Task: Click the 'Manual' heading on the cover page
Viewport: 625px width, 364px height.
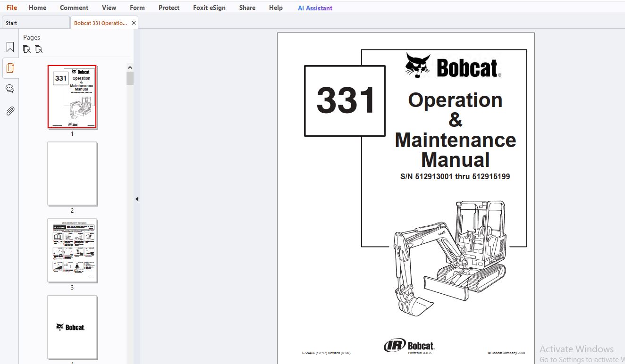Action: [455, 160]
